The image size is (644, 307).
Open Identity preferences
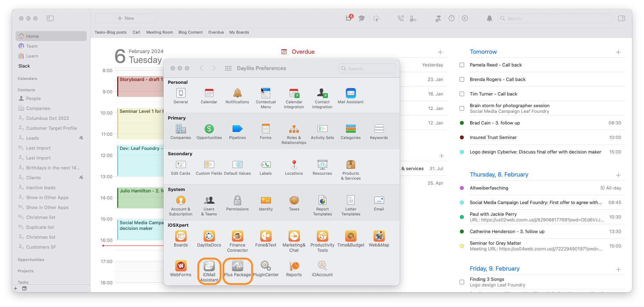[266, 200]
